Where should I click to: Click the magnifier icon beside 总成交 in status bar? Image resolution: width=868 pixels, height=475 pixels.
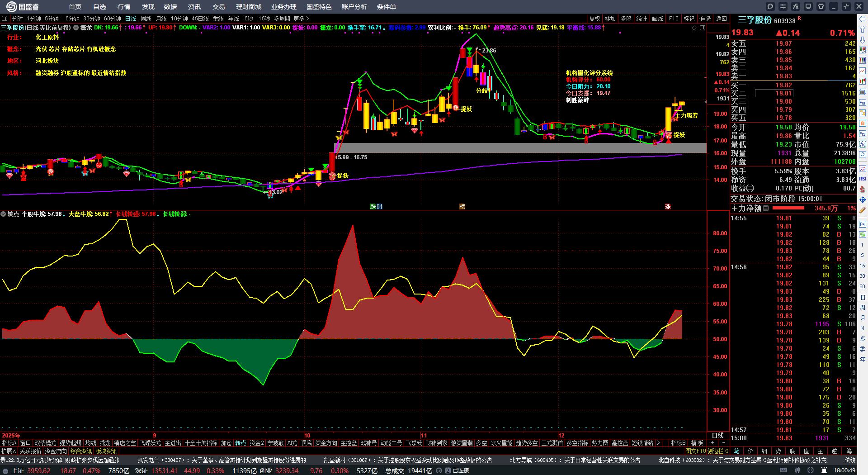(439, 470)
